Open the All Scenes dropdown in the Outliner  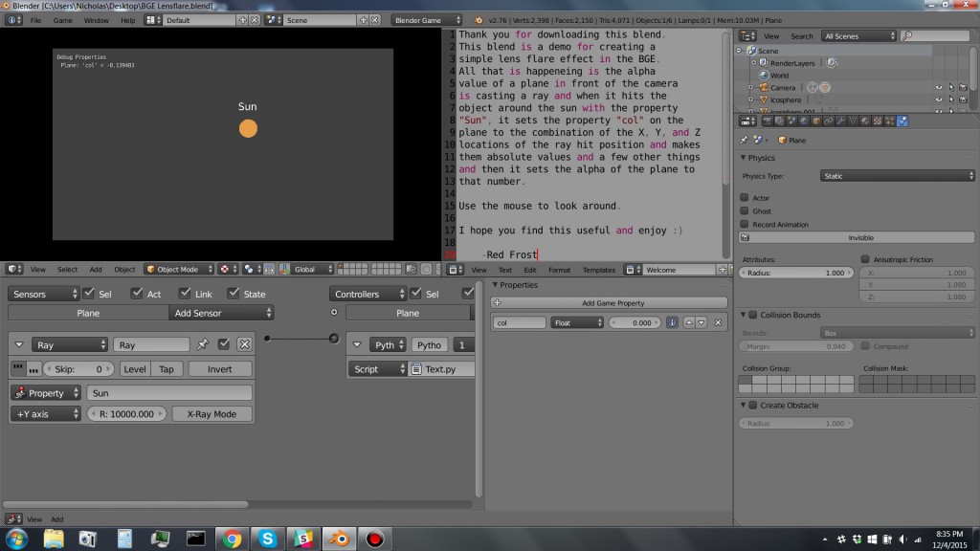coord(857,35)
